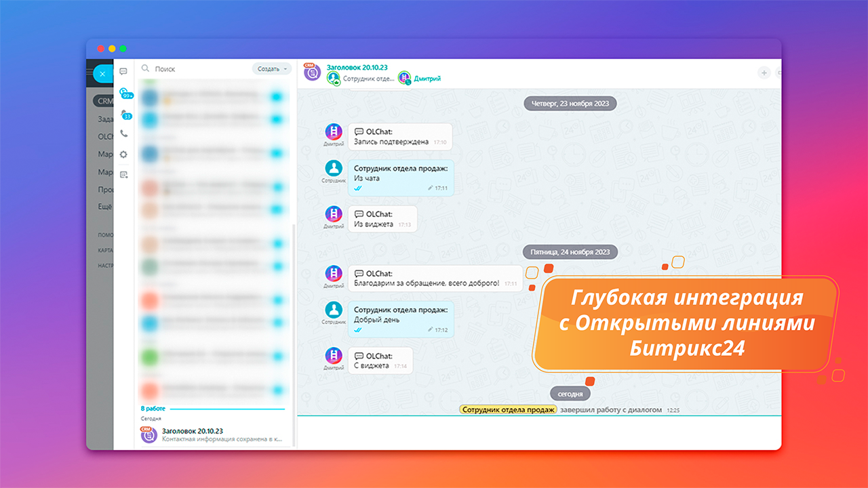The image size is (868, 488).
Task: Click the round blue X close button
Action: point(102,73)
